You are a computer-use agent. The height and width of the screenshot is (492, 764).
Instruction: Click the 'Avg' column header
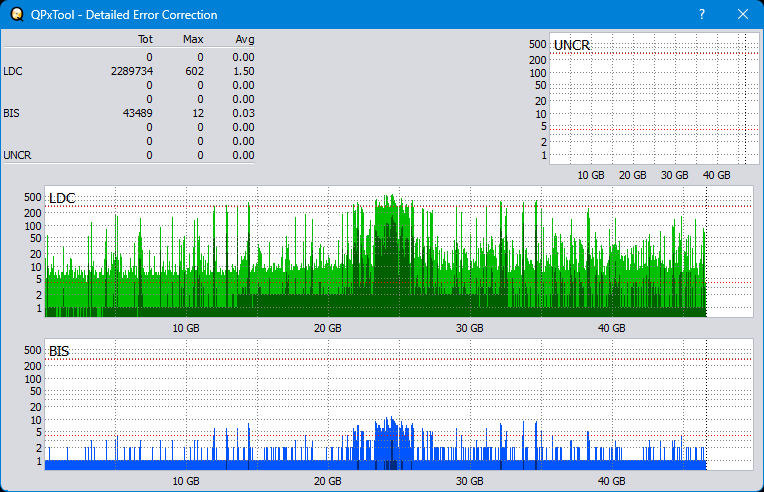coord(245,39)
